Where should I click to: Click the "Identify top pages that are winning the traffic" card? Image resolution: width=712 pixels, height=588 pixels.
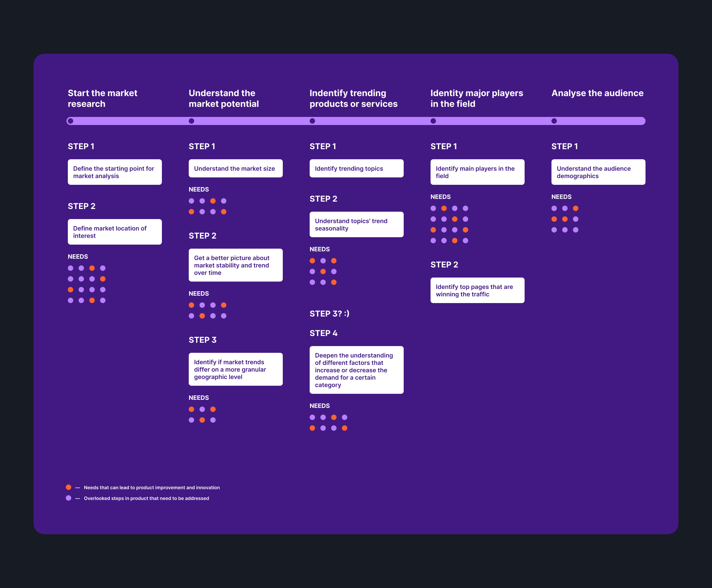coord(477,290)
